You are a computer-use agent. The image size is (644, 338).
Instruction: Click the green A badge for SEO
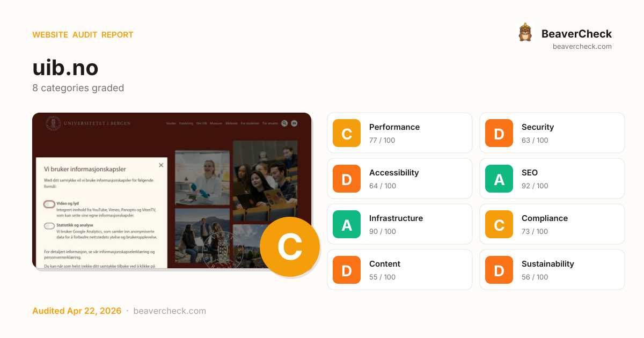tap(499, 179)
